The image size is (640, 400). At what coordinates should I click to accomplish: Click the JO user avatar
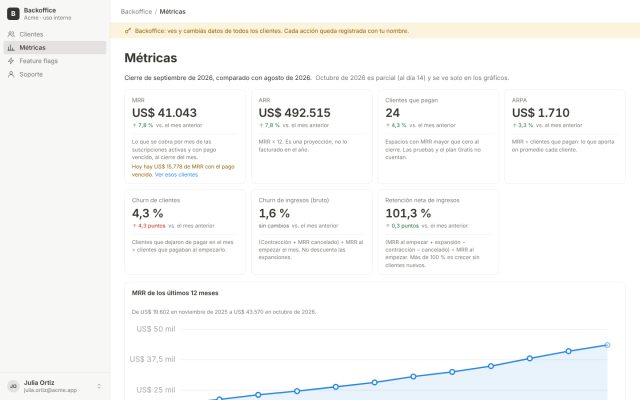tap(13, 386)
